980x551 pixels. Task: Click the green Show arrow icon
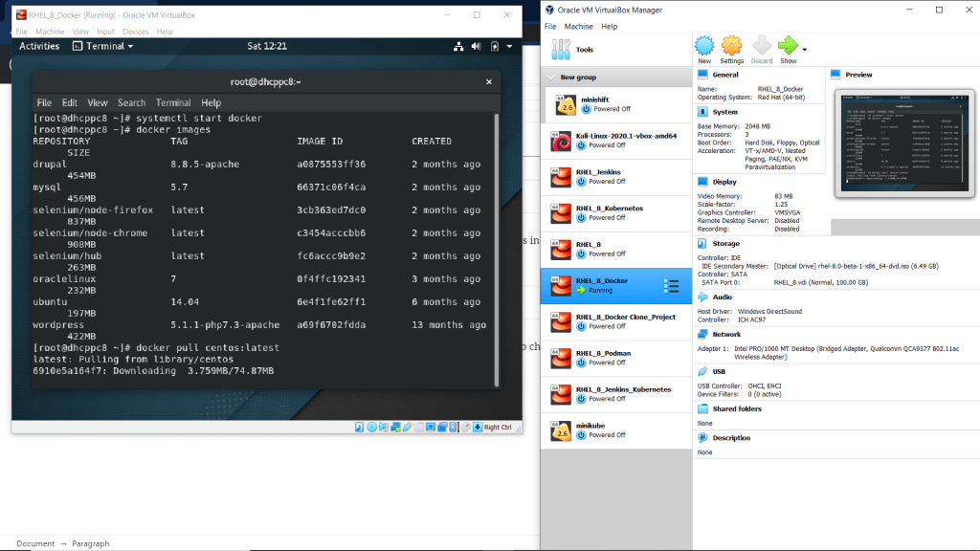[x=788, y=46]
